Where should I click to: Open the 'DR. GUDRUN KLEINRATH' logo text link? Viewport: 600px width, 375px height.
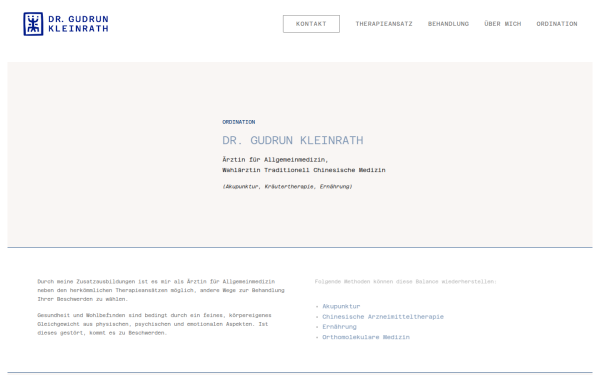pos(78,24)
